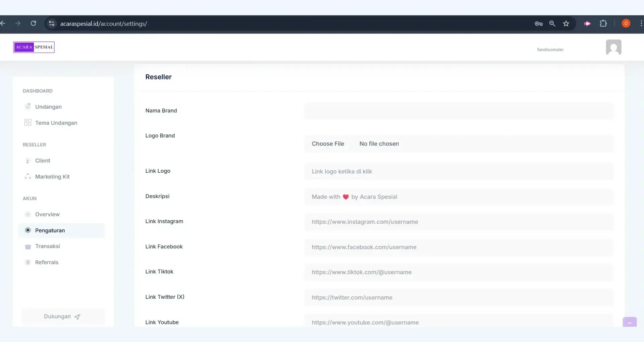
Task: Click the Dukungan support button
Action: pos(63,317)
